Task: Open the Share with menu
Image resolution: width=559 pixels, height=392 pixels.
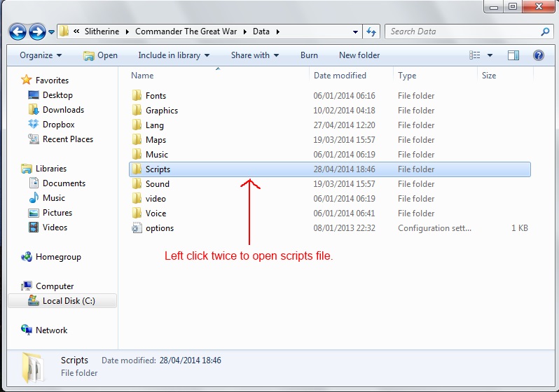Action: point(254,55)
